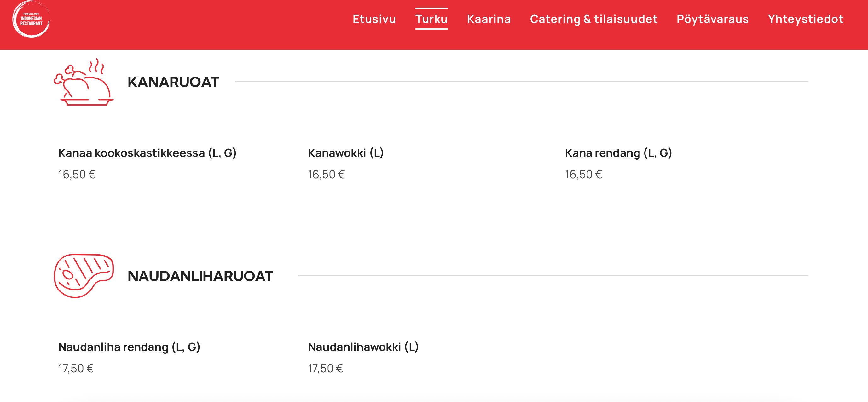The height and width of the screenshot is (402, 868).
Task: Navigate to Yhteystiedot contact page
Action: pyautogui.click(x=805, y=19)
